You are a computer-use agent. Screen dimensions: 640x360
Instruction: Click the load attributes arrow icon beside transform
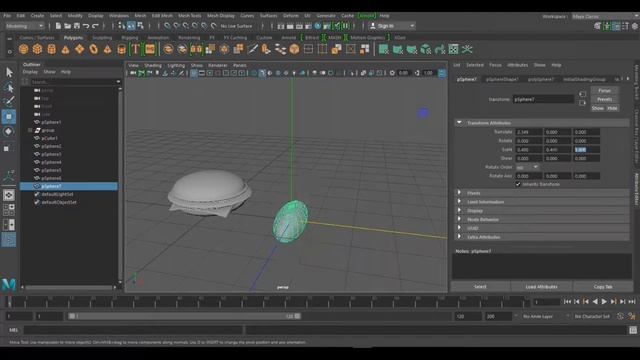[582, 94]
